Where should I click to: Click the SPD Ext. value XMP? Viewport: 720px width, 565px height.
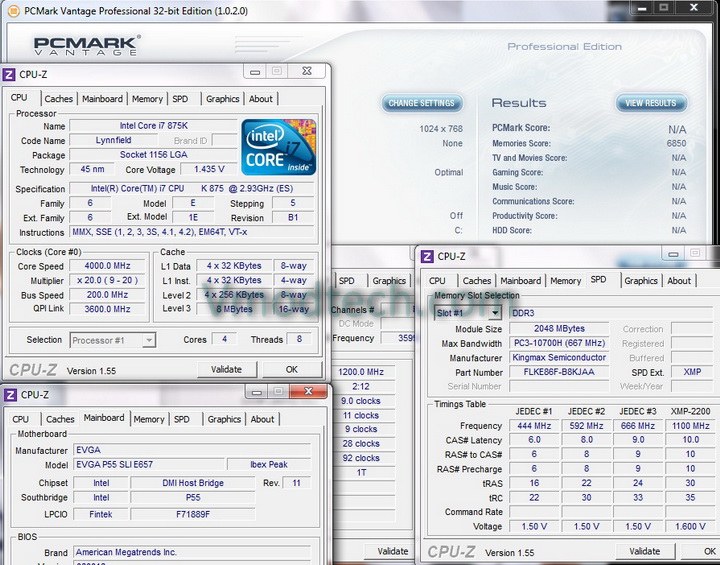click(692, 372)
